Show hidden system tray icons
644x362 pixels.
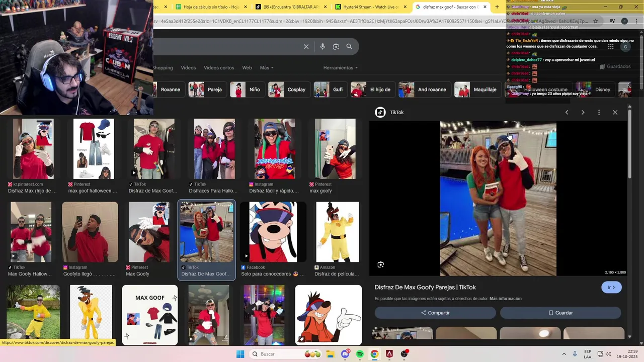point(564,354)
